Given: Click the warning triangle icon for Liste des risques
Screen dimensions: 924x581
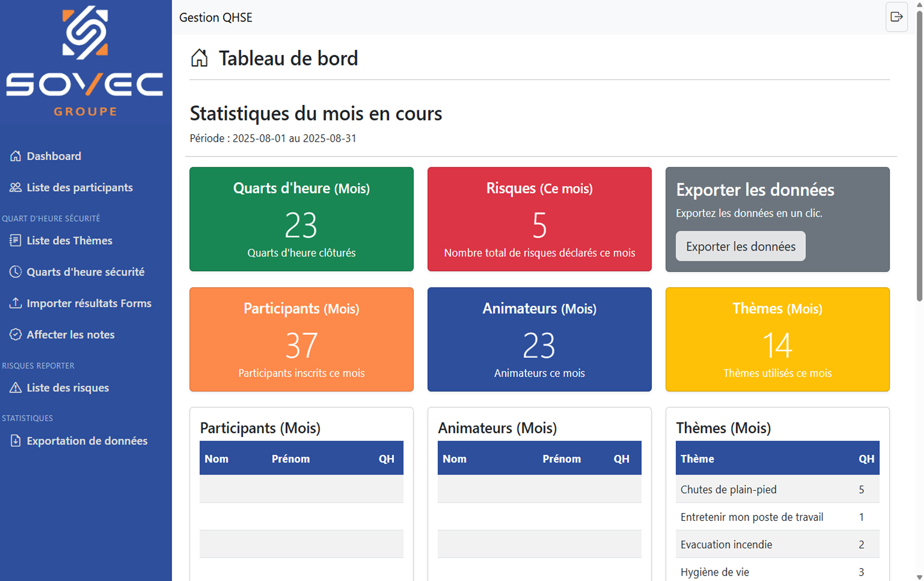Looking at the screenshot, I should [x=16, y=387].
